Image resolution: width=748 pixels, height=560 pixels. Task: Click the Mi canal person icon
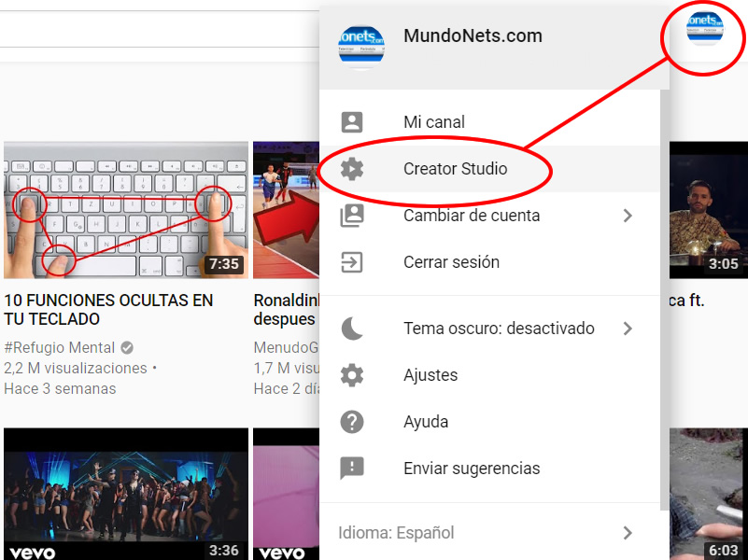click(352, 122)
